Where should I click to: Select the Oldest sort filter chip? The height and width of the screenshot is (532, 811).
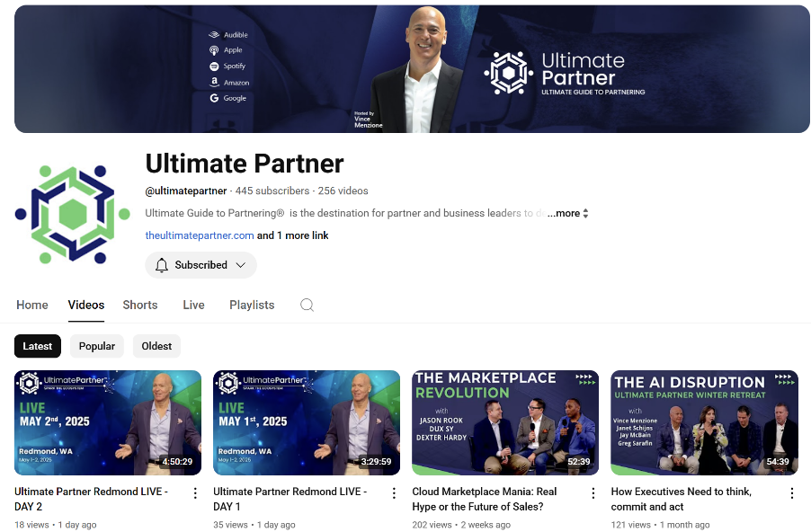pyautogui.click(x=156, y=346)
